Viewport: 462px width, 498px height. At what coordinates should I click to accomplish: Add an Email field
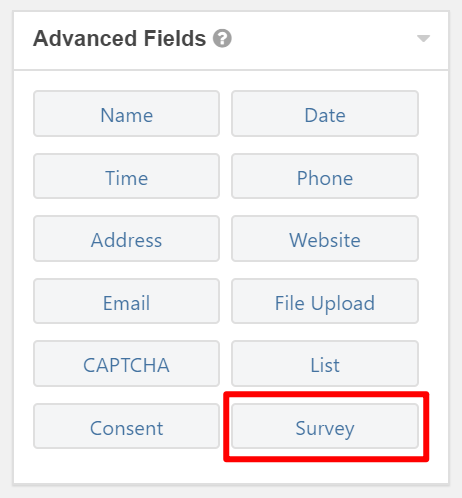(126, 301)
